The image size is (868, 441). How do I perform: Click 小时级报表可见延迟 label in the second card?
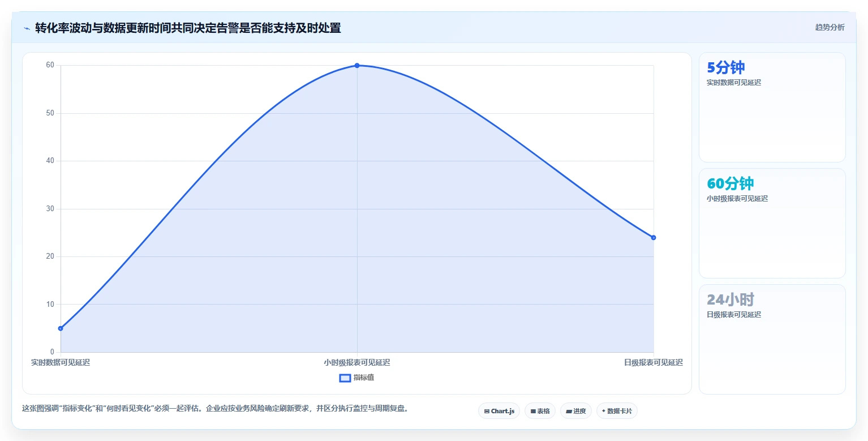click(x=737, y=199)
